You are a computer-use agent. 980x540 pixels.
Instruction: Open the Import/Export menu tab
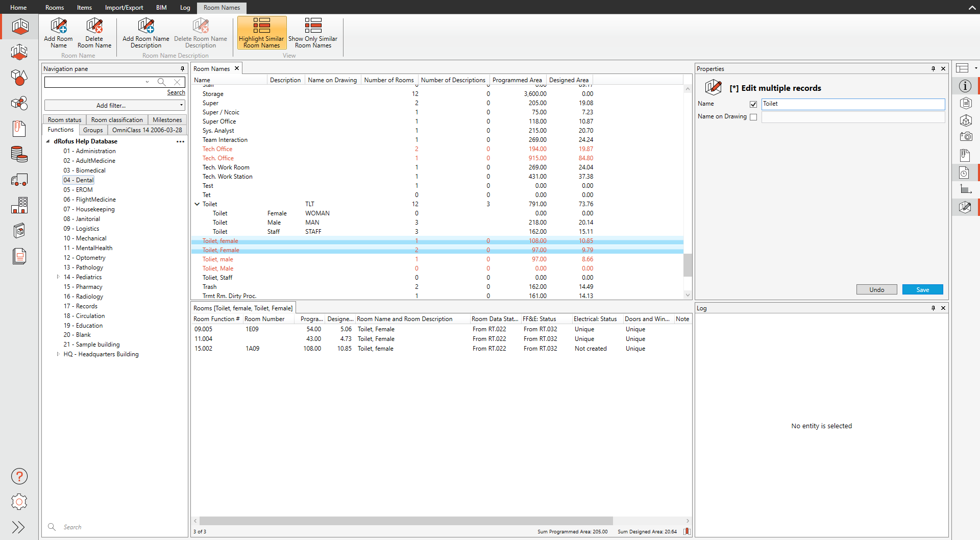click(124, 7)
